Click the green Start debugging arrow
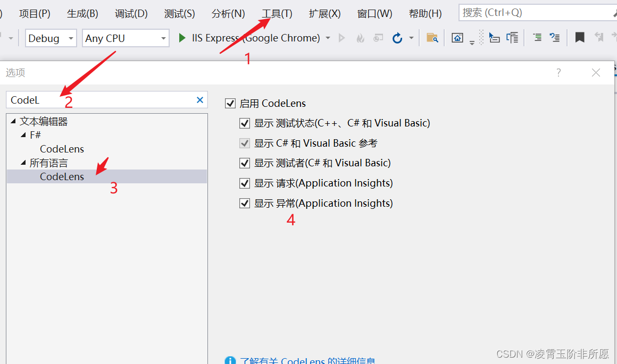617x364 pixels. pos(181,38)
